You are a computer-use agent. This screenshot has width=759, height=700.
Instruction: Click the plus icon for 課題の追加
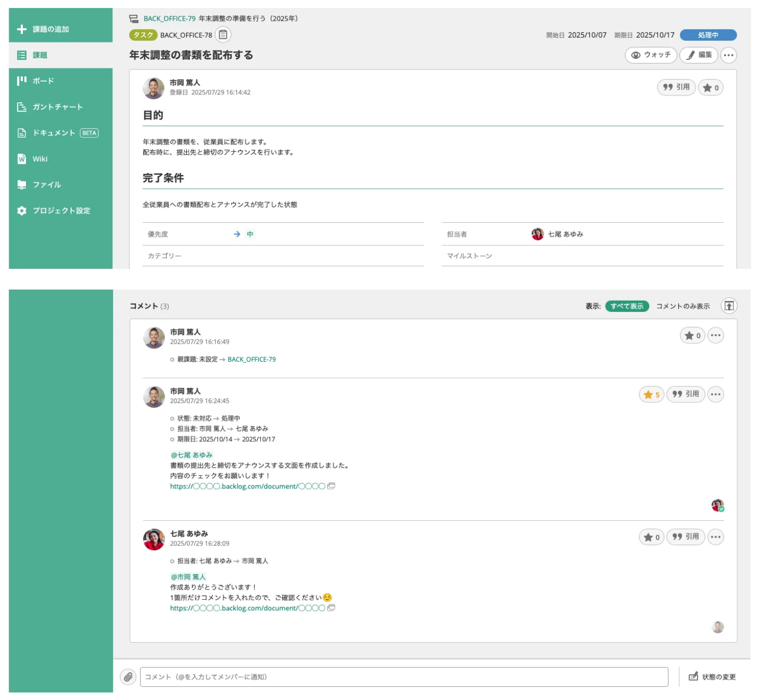click(x=22, y=29)
